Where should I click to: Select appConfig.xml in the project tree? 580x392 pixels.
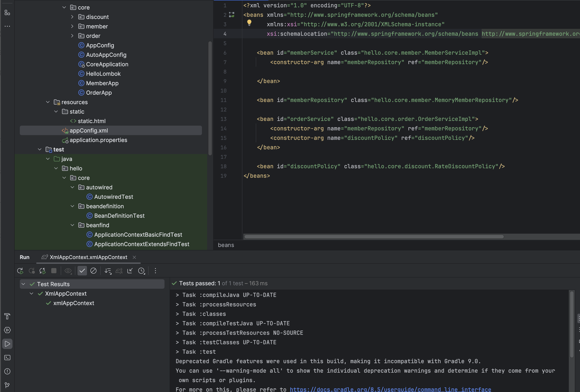pos(111,130)
